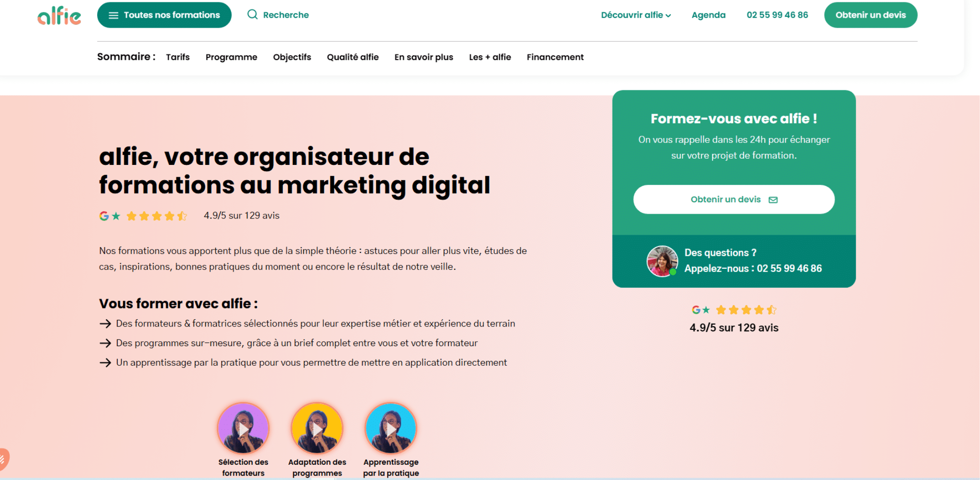Click the arrow icon before 'Un apprentissage par la pratique'

[105, 363]
